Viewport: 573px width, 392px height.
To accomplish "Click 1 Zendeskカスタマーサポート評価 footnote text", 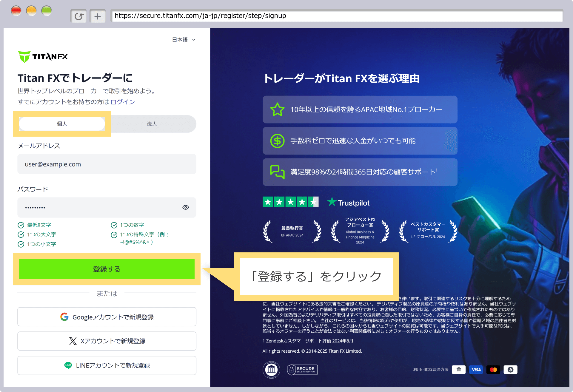I will point(308,341).
